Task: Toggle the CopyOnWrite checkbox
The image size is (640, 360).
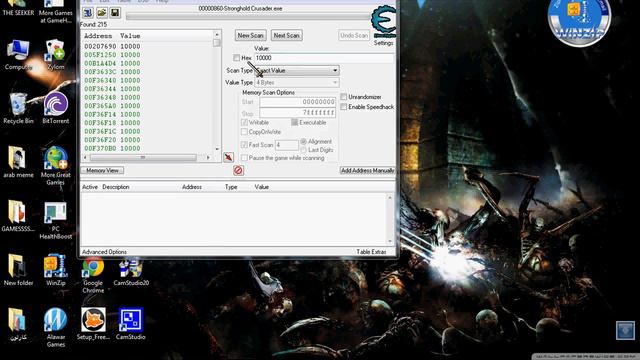Action: click(x=244, y=132)
